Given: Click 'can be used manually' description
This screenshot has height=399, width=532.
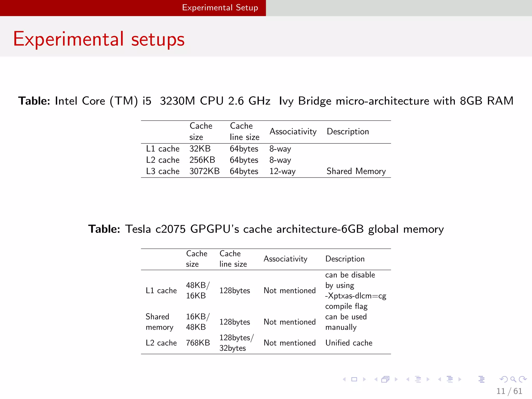Looking at the screenshot, I should pyautogui.click(x=346, y=322).
